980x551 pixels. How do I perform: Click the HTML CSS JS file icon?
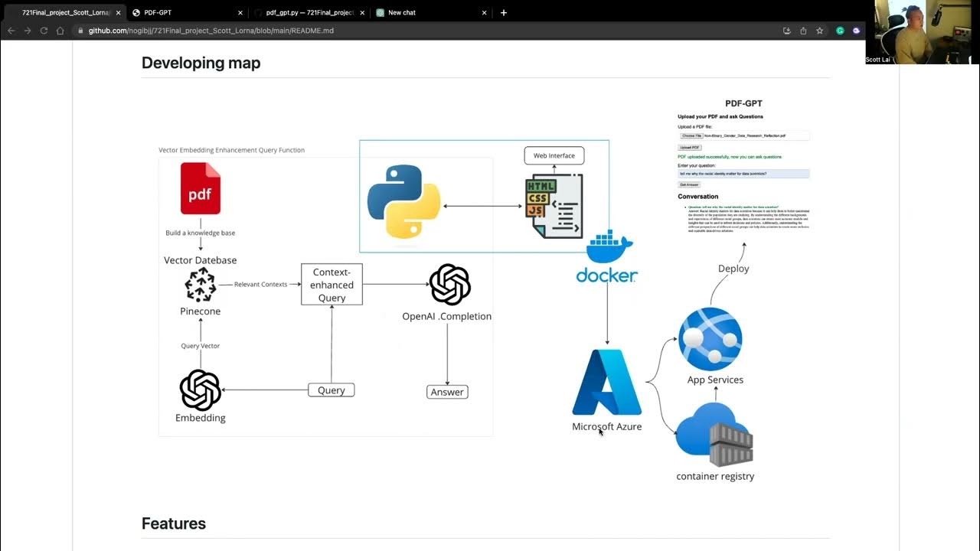click(554, 207)
